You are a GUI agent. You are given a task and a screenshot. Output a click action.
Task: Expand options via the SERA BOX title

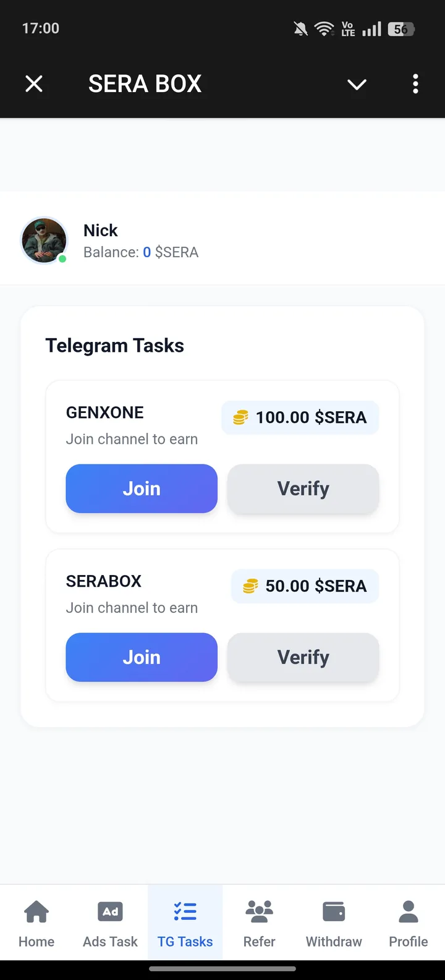click(145, 84)
